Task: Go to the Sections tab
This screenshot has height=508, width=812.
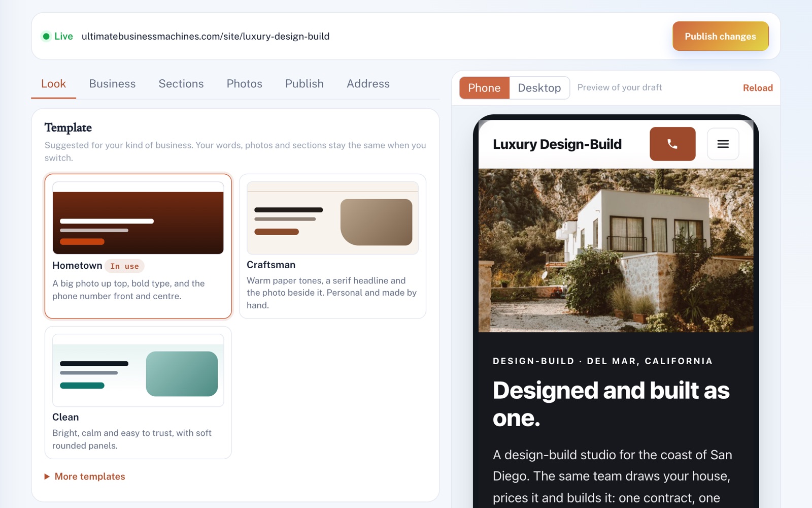Action: pos(181,84)
